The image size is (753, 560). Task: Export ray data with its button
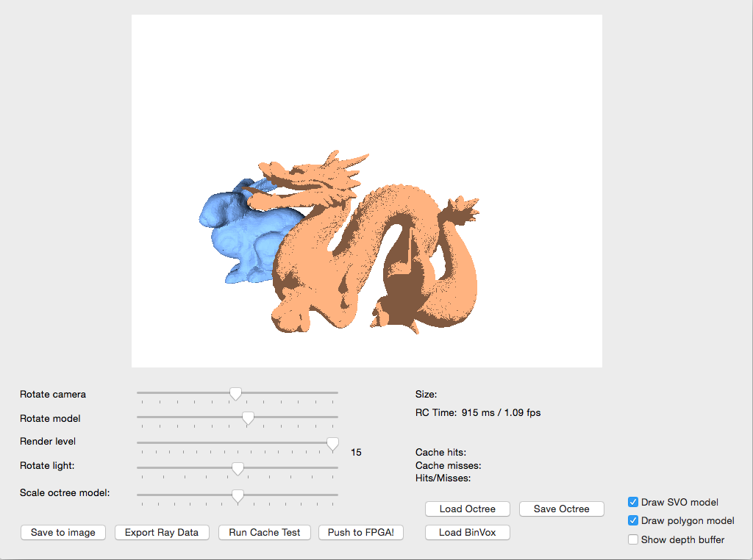(x=162, y=532)
